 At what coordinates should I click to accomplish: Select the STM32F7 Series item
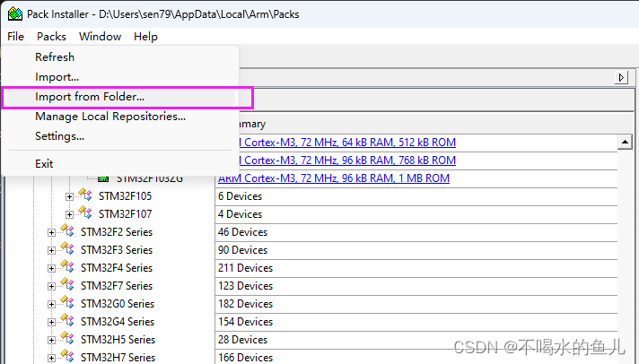[117, 286]
